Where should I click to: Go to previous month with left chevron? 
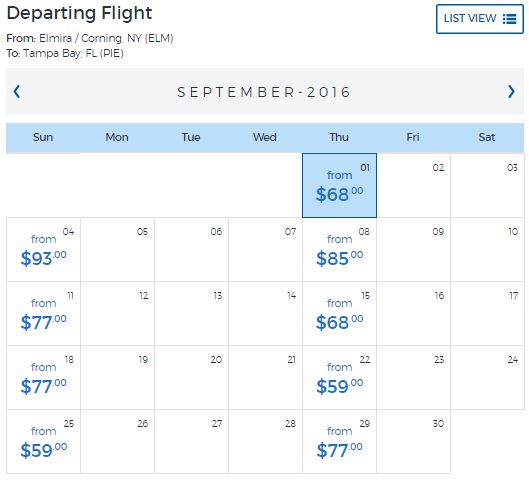[17, 91]
